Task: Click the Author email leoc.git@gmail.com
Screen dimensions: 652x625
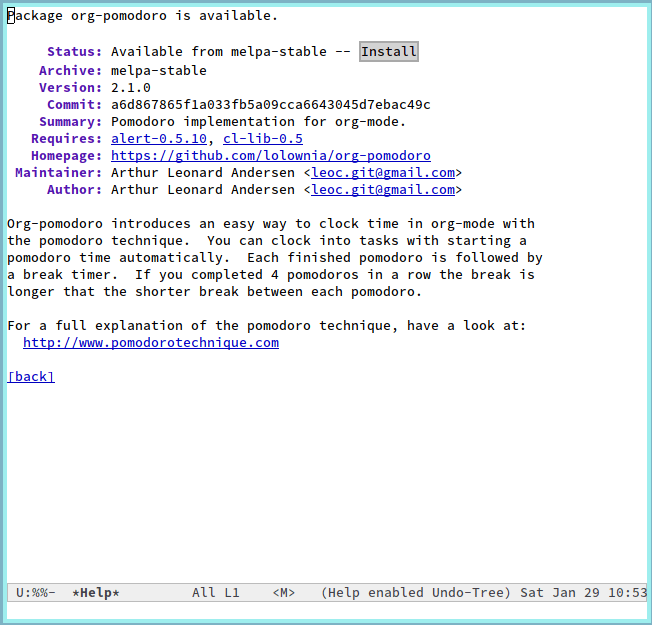Action: [383, 190]
